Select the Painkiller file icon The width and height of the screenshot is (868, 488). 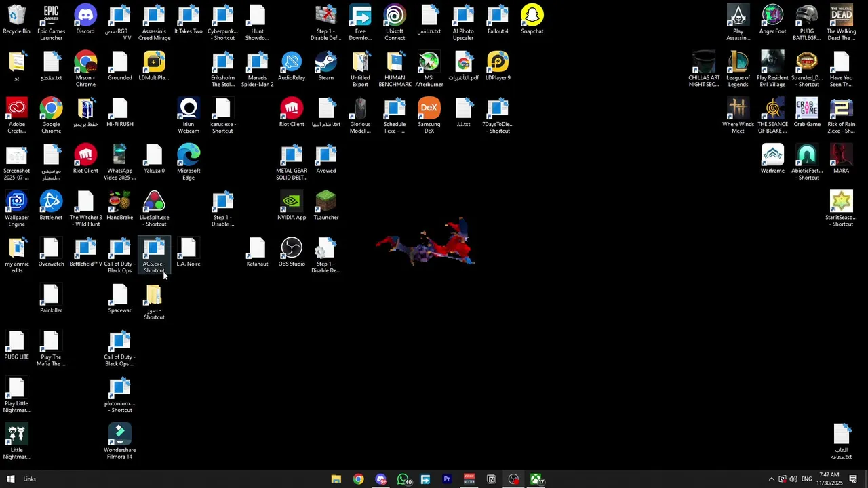click(52, 299)
